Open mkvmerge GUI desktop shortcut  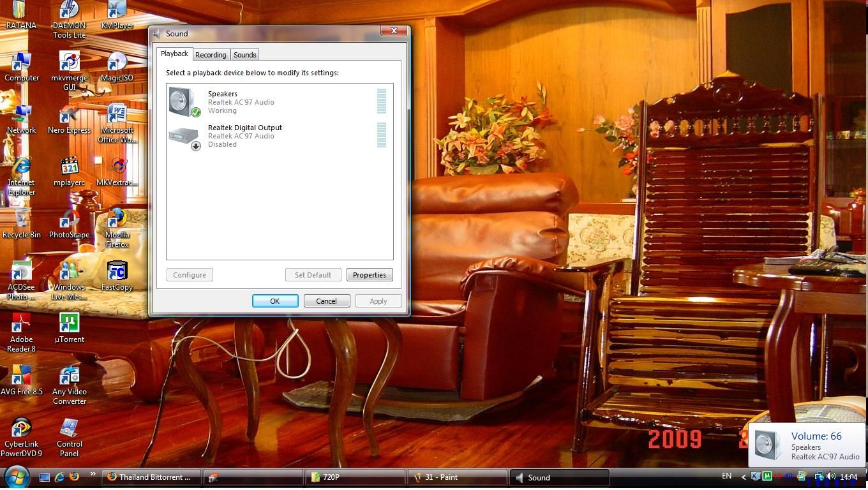pyautogui.click(x=70, y=71)
